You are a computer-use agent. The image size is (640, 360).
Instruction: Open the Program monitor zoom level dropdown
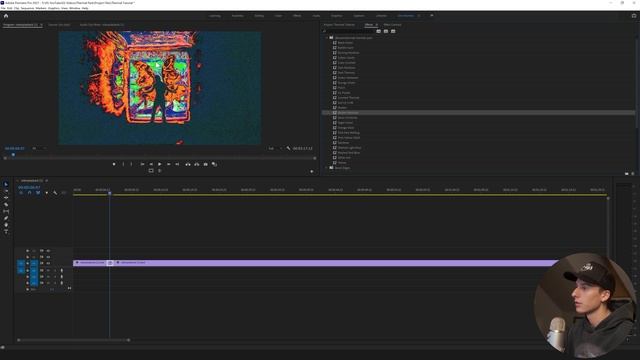tap(39, 148)
